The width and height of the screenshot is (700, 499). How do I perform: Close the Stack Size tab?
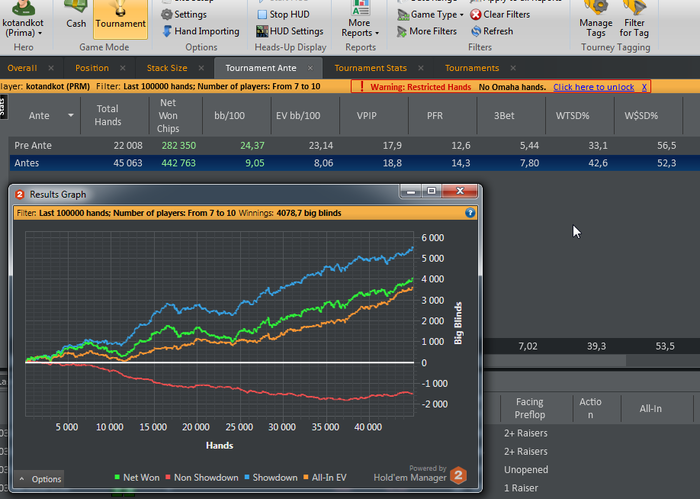point(201,68)
